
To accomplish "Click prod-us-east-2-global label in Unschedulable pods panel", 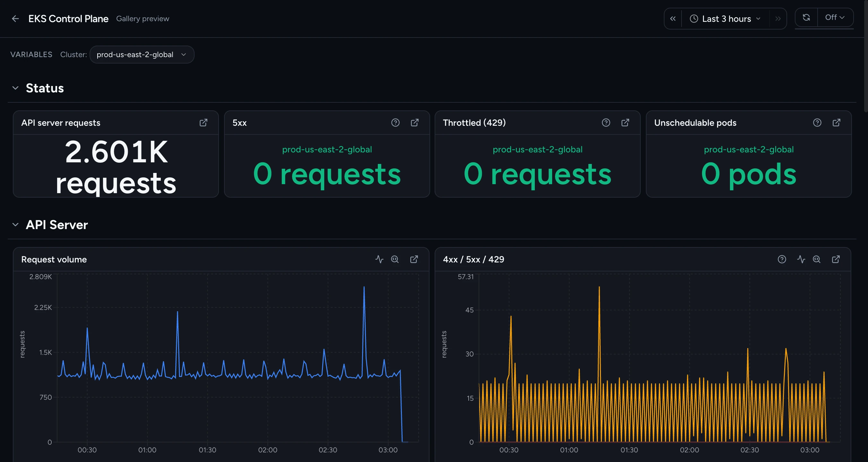I will (x=749, y=149).
